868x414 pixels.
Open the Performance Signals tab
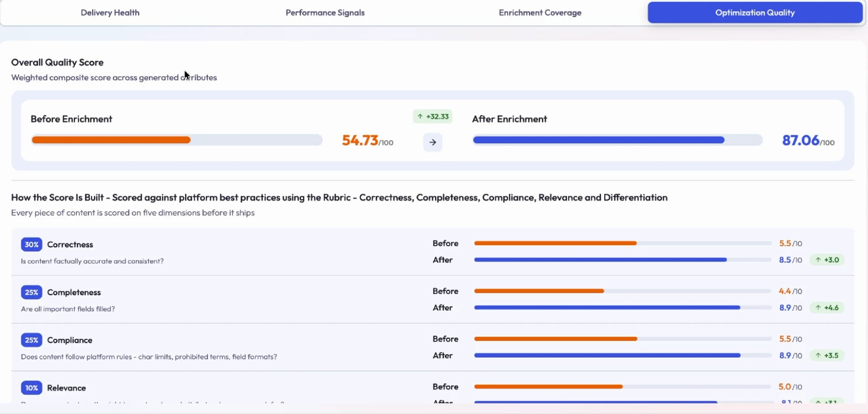[325, 13]
